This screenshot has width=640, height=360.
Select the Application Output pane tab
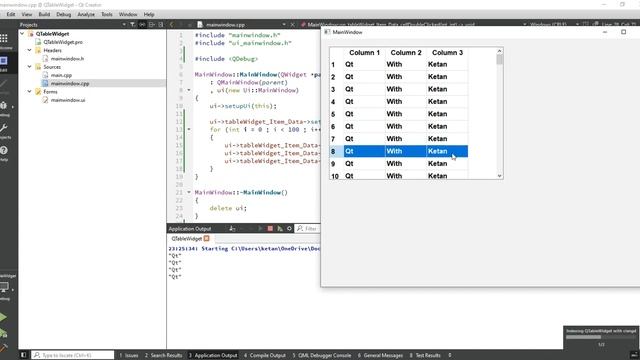click(x=213, y=355)
